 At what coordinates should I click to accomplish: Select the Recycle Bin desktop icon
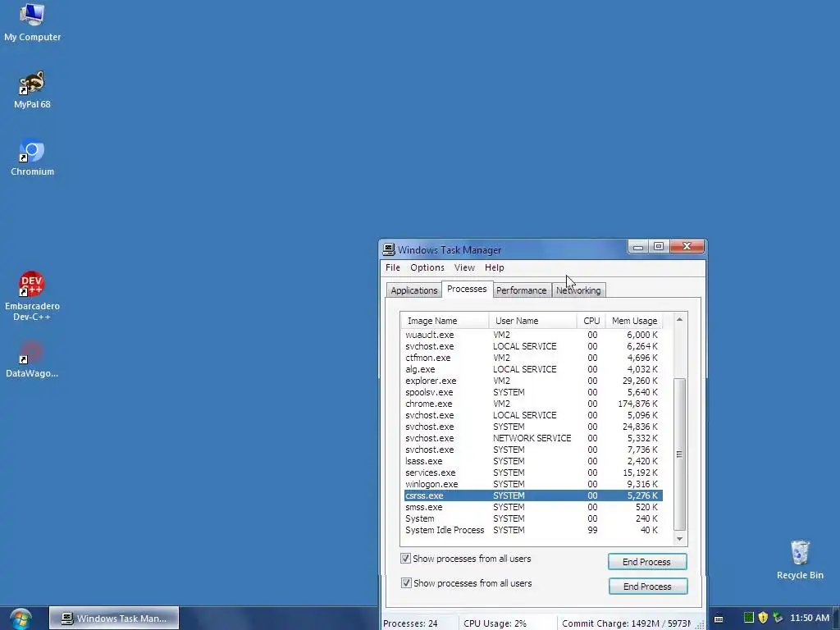tap(800, 560)
